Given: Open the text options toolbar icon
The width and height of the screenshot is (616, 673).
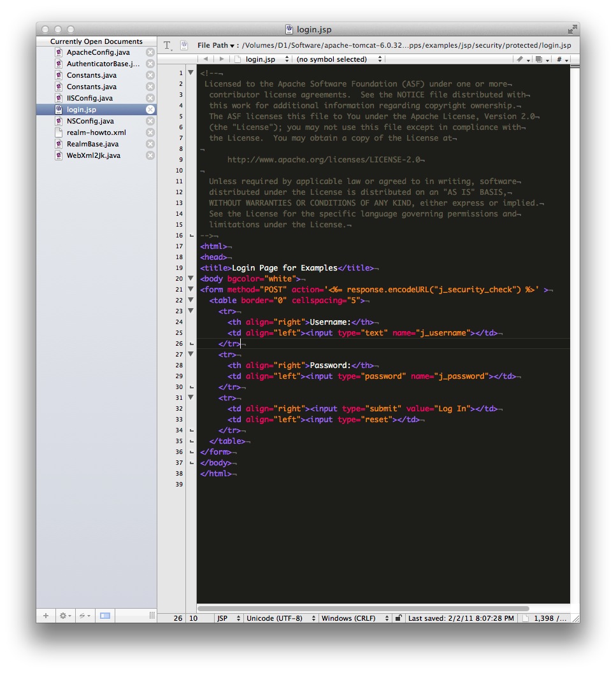Looking at the screenshot, I should (168, 45).
